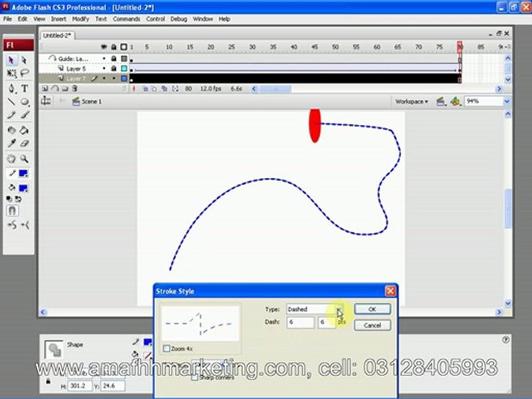The image size is (532, 399).
Task: Toggle visibility dot of Guide layer
Action: [104, 59]
